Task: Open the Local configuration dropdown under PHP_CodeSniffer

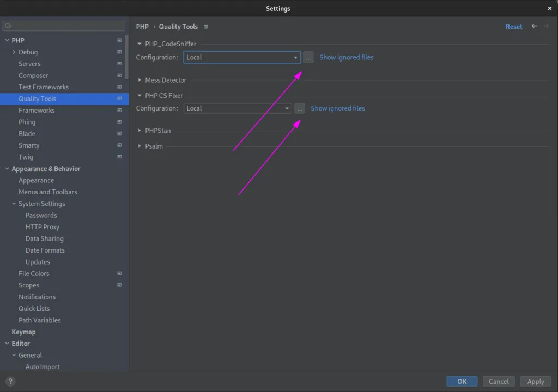Action: [295, 57]
